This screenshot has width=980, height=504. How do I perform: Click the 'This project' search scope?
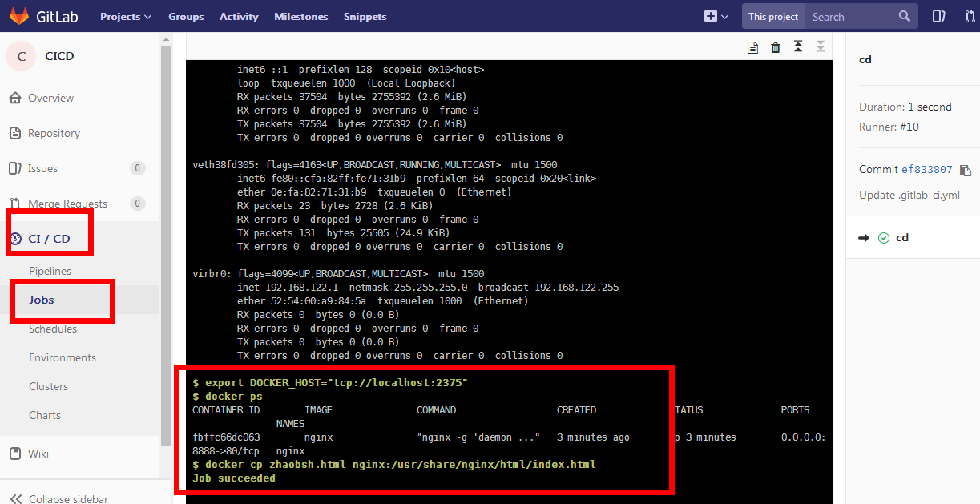point(773,16)
